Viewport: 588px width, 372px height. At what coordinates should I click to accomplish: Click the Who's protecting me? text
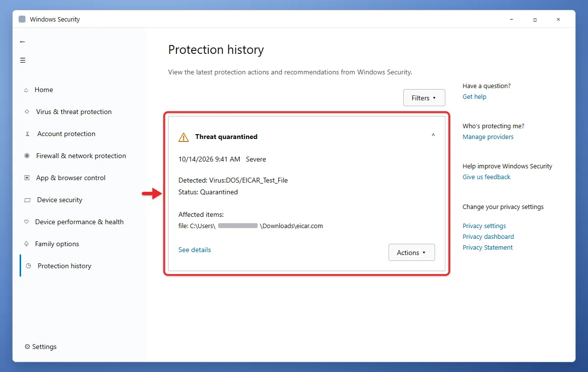(x=493, y=126)
